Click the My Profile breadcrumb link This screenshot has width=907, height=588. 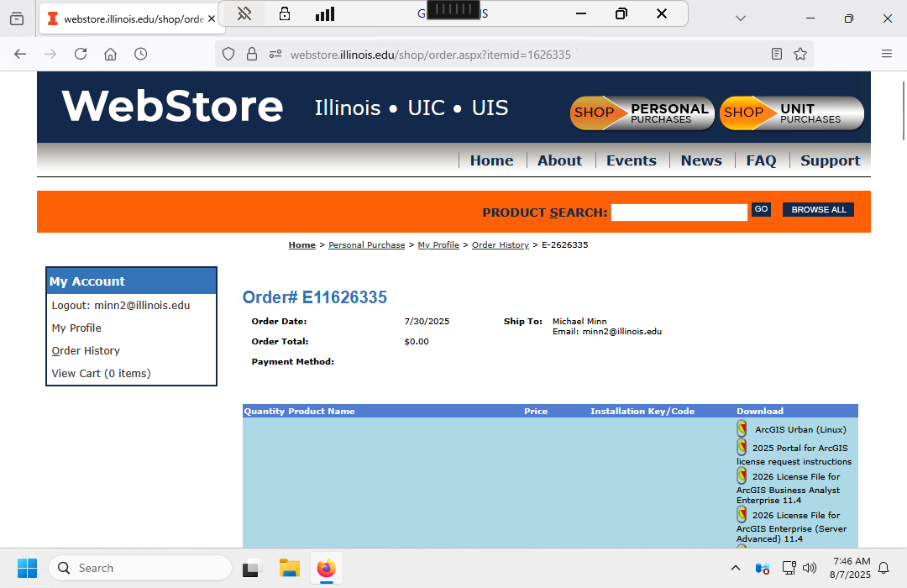[x=438, y=244]
